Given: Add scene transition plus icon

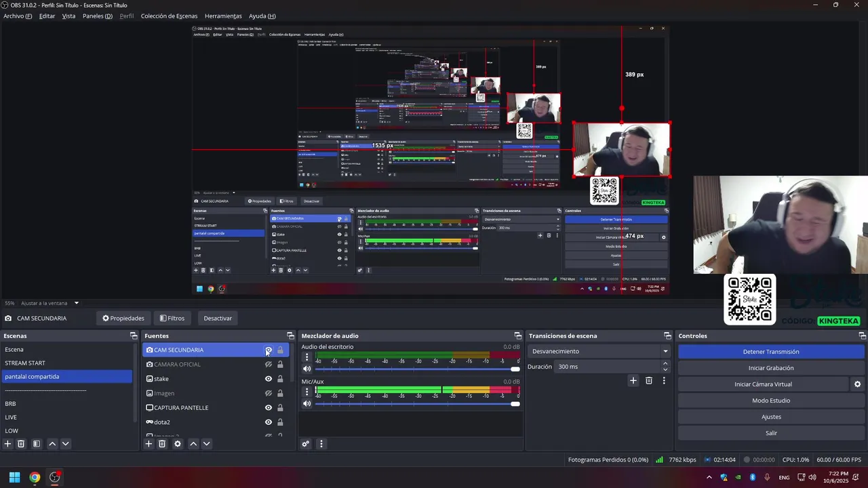Looking at the screenshot, I should (x=633, y=381).
